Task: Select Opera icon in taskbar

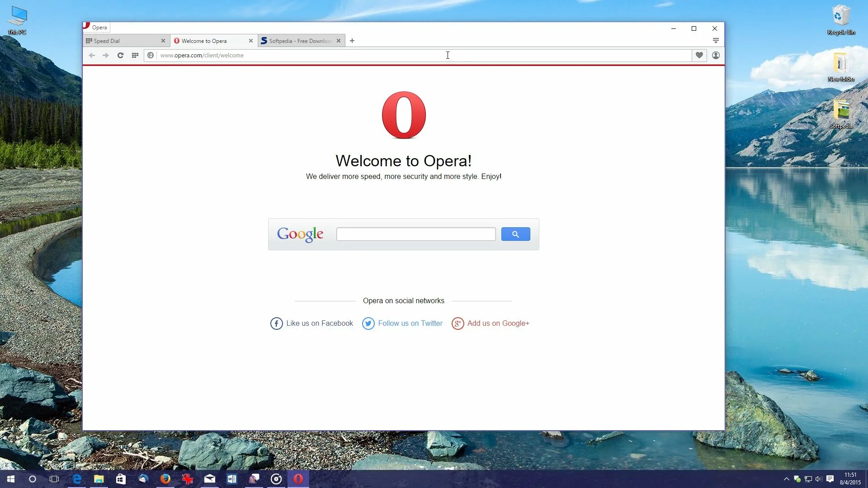Action: click(298, 479)
